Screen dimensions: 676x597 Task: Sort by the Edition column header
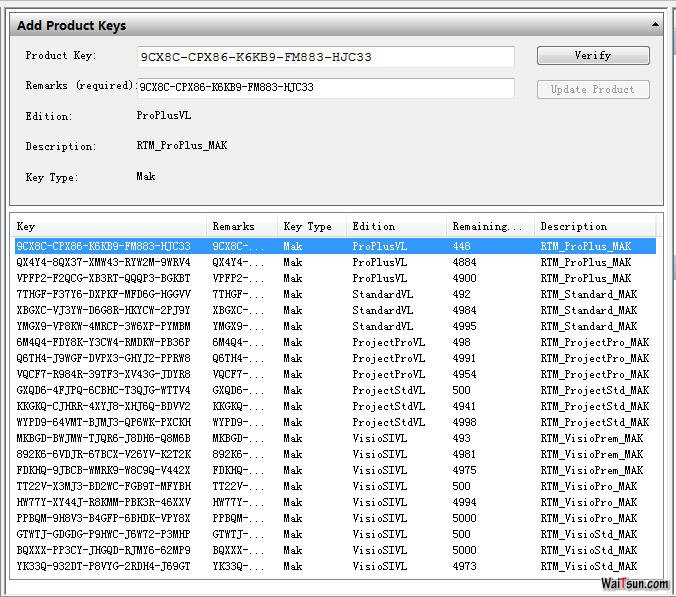coord(395,226)
